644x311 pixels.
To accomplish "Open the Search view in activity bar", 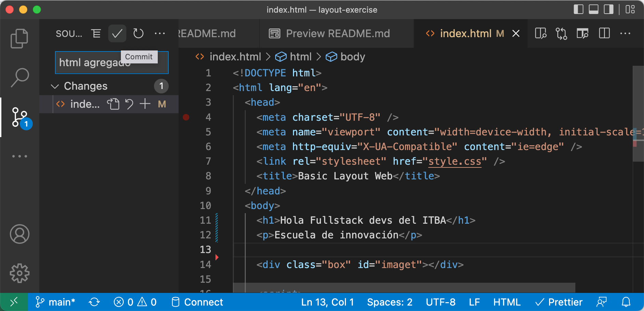I will point(19,78).
